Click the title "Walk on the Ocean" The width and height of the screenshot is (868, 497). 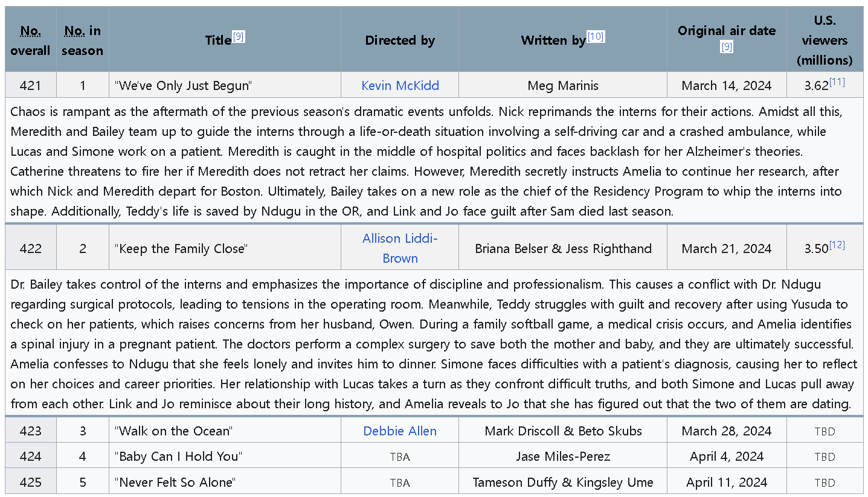tap(173, 431)
